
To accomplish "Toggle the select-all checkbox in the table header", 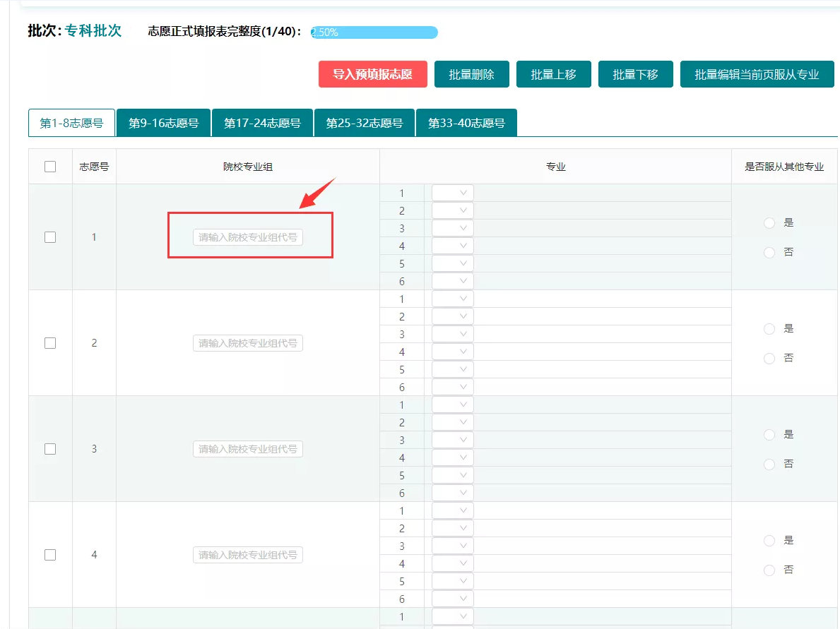I will coord(50,167).
